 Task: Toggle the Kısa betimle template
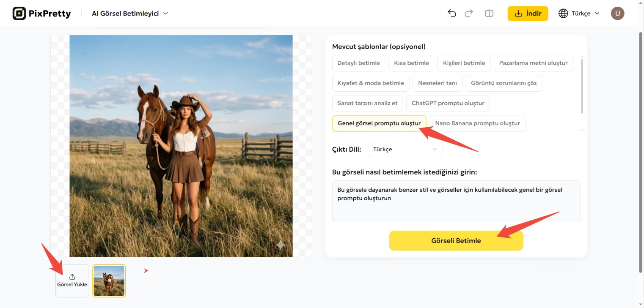coord(411,63)
